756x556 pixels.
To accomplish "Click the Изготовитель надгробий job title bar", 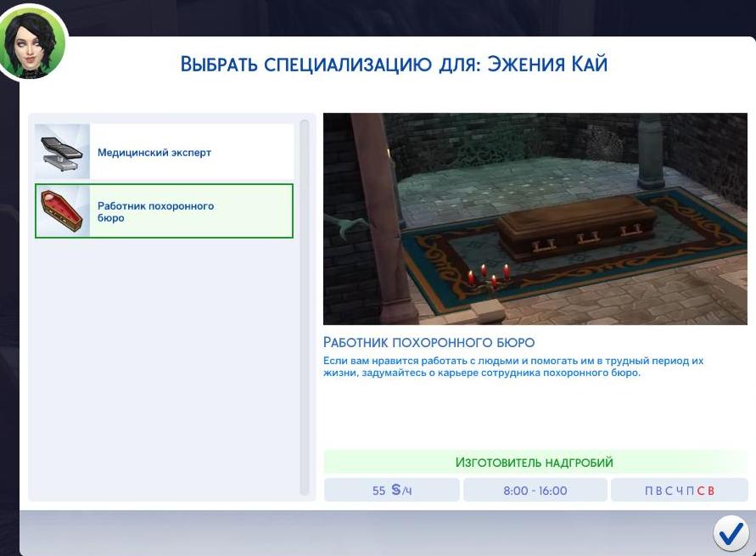I will 535,462.
